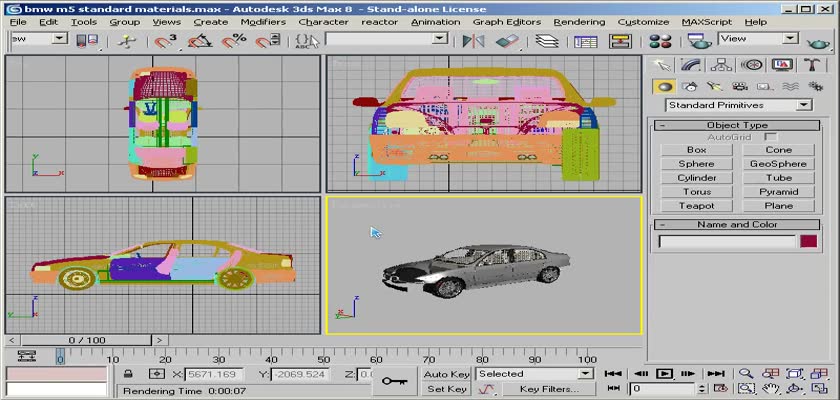Toggle Auto Key mode
The image size is (840, 400).
446,374
